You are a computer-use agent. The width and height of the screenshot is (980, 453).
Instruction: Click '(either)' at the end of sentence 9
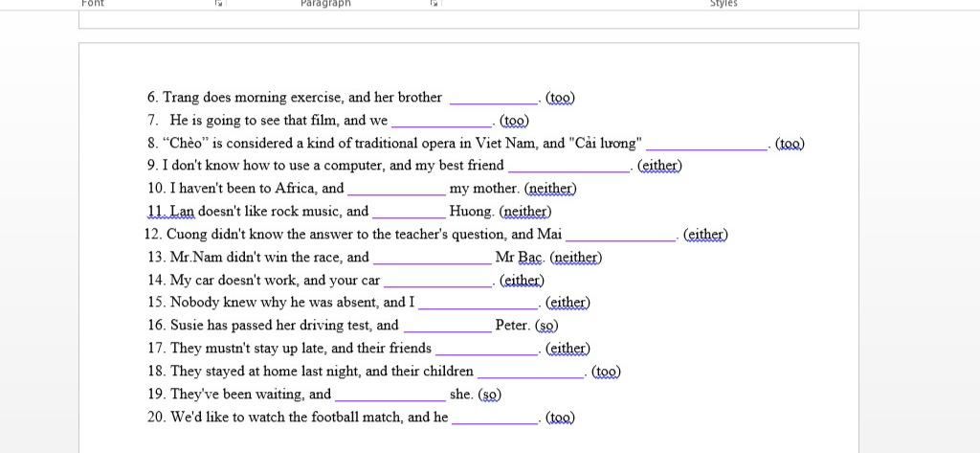pyautogui.click(x=660, y=166)
